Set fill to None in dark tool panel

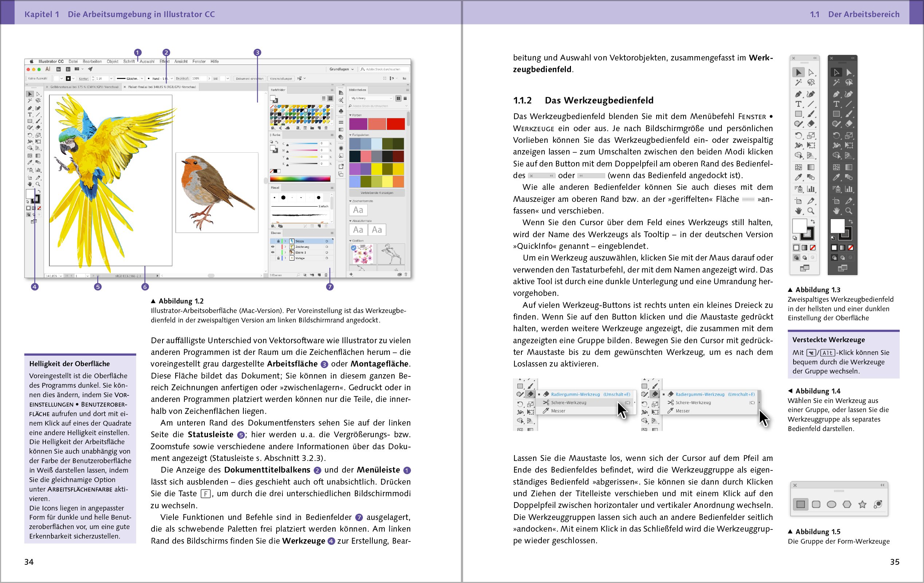click(x=851, y=247)
